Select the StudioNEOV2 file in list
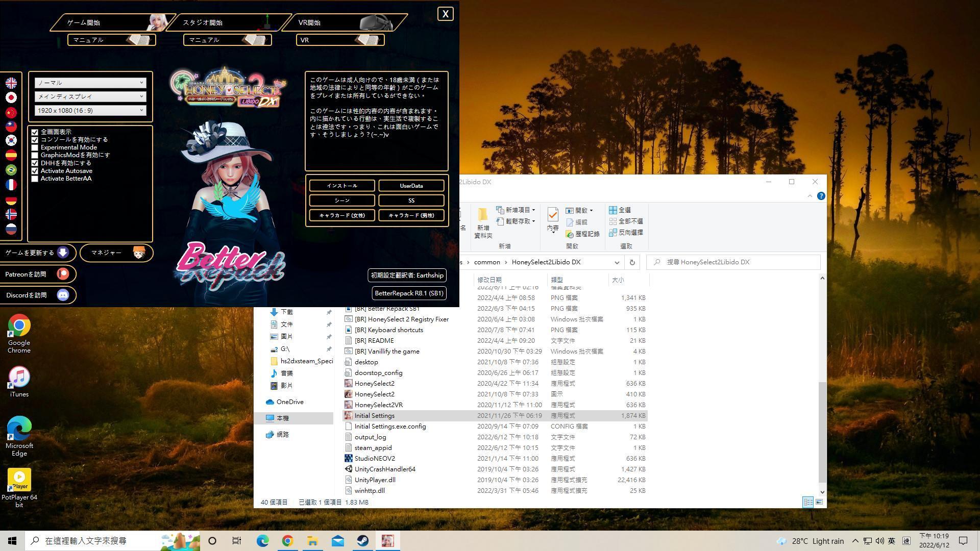 [495, 458]
